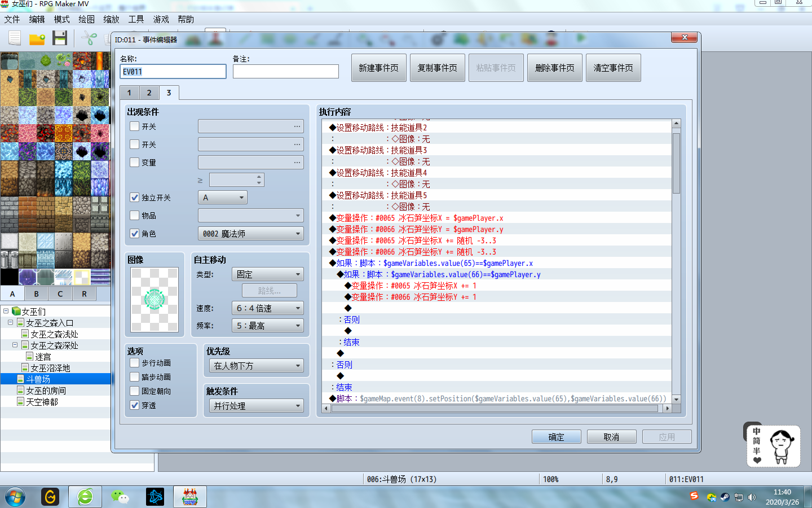Switch to event page tab 1
Screen dimensions: 812x508
click(129, 93)
